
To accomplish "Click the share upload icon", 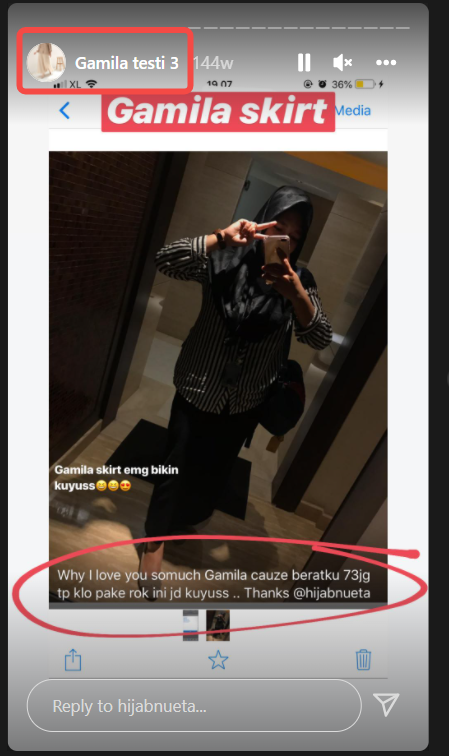I will point(73,660).
